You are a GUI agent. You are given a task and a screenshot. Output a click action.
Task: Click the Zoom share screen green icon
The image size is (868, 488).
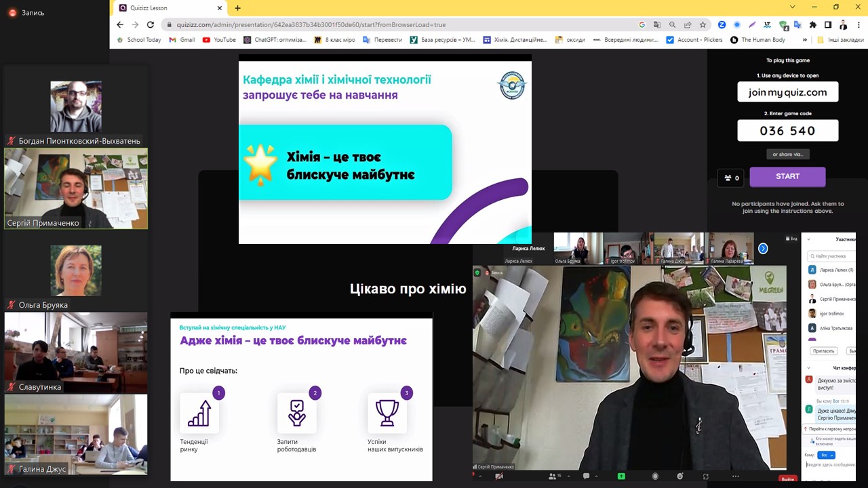tap(621, 476)
